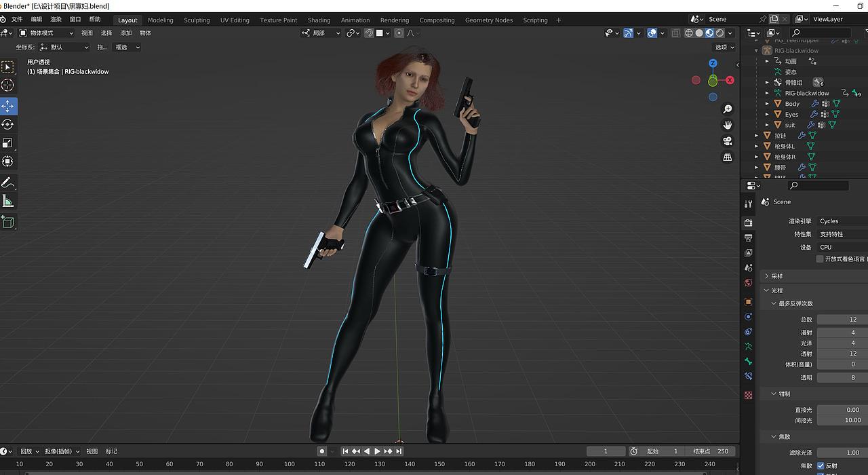Click the pan view hand gizmo
868x475 pixels.
click(728, 125)
